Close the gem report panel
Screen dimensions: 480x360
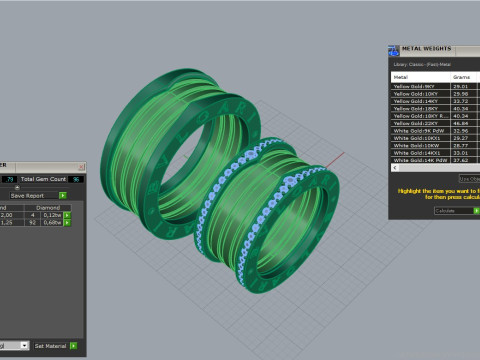click(x=81, y=167)
